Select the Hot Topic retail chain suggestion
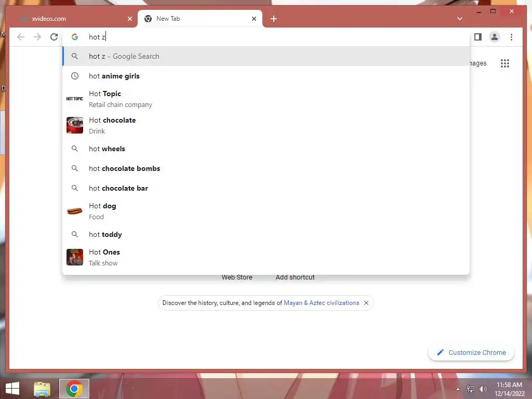The width and height of the screenshot is (532, 399). [266, 99]
